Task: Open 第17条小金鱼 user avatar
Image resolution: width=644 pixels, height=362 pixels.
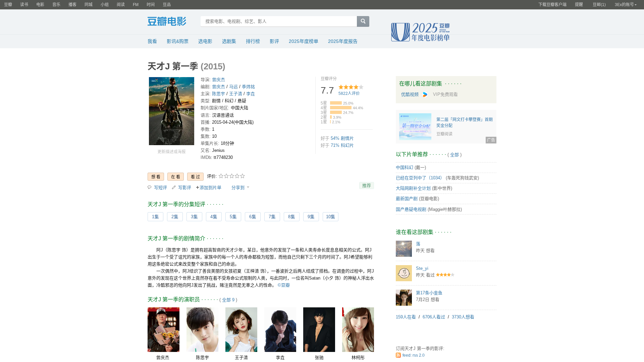Action: pos(404,298)
